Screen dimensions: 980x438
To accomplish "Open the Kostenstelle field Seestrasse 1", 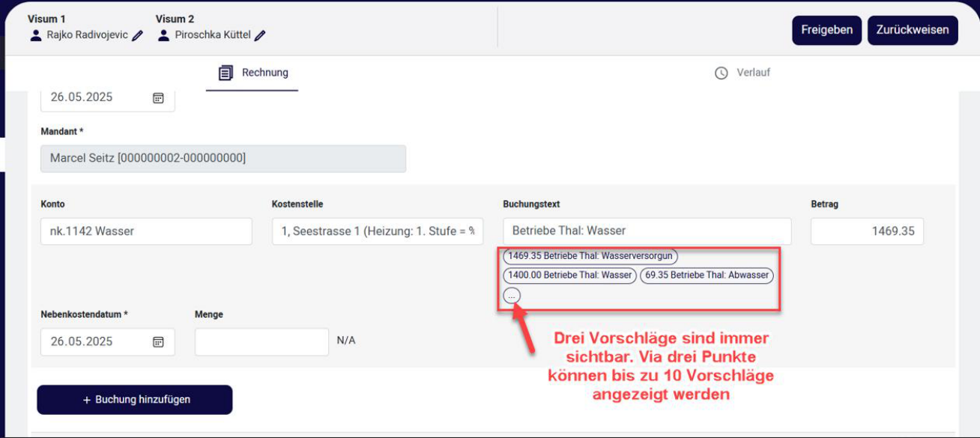I will click(378, 231).
